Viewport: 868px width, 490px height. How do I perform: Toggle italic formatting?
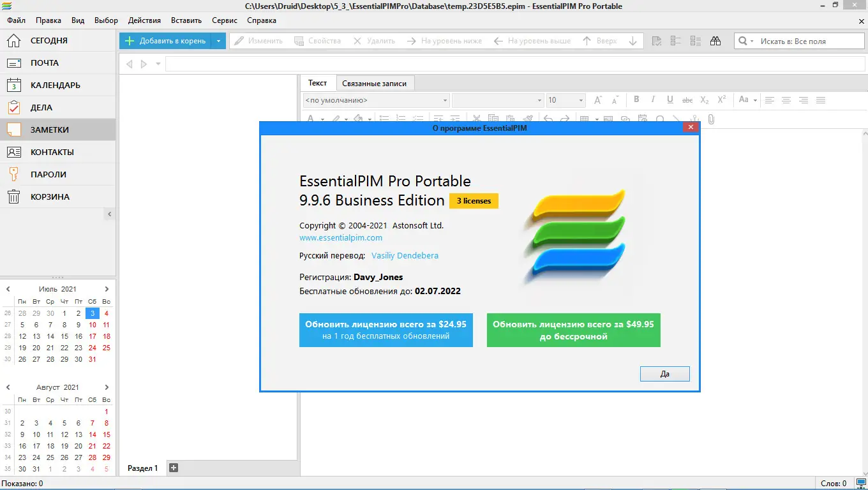coord(653,100)
